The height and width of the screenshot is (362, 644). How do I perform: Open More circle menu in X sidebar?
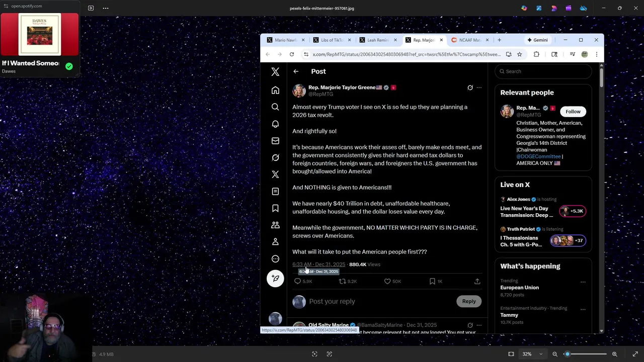click(x=275, y=259)
